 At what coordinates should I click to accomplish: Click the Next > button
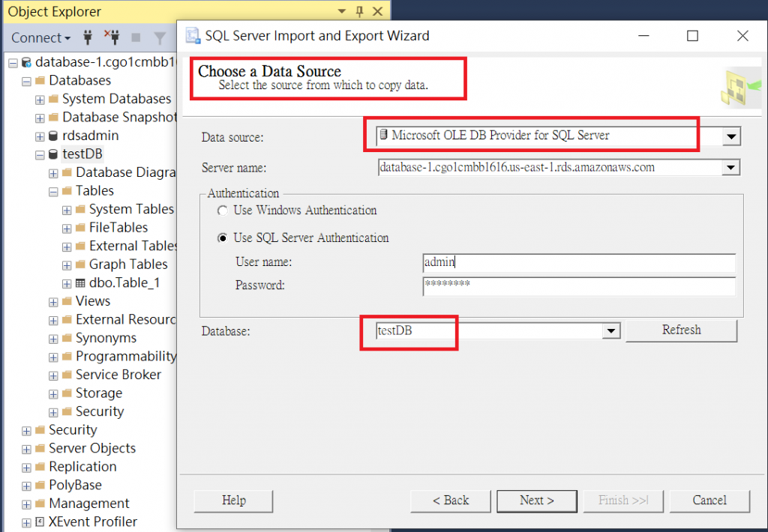(537, 501)
